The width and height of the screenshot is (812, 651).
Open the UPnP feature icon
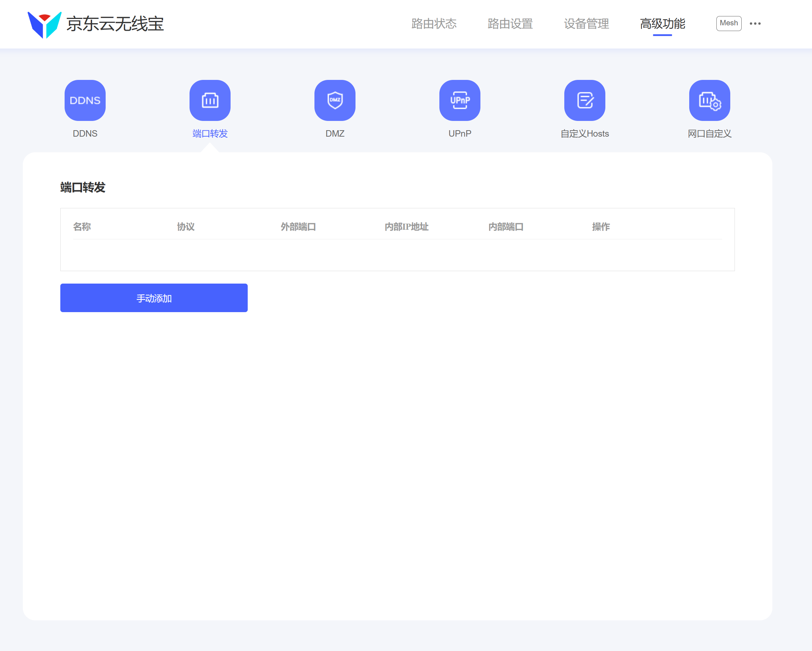tap(460, 100)
